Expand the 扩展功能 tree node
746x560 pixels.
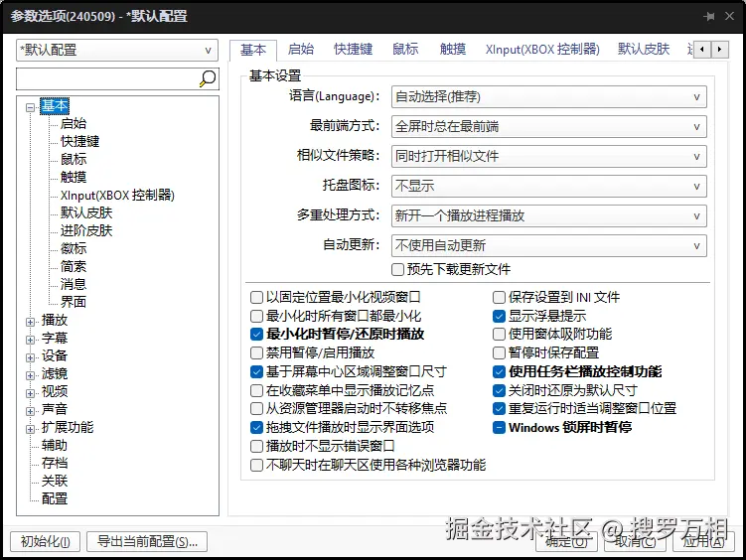coord(31,429)
